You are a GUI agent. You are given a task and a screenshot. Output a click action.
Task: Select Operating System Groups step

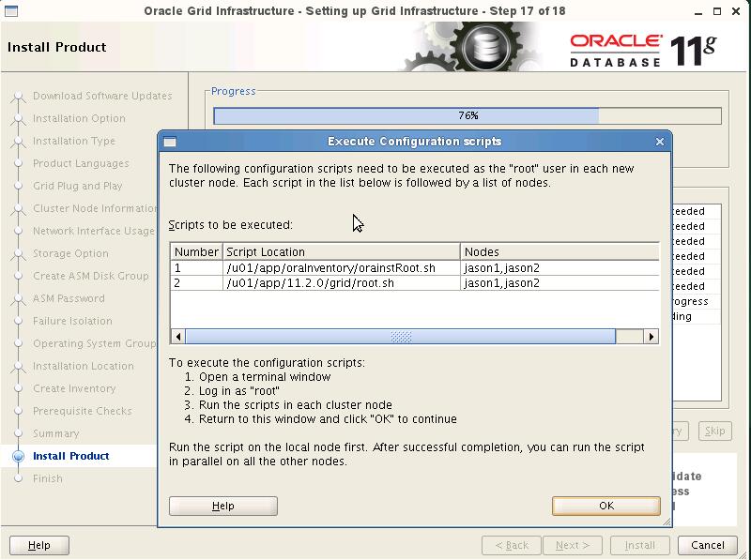click(x=95, y=343)
